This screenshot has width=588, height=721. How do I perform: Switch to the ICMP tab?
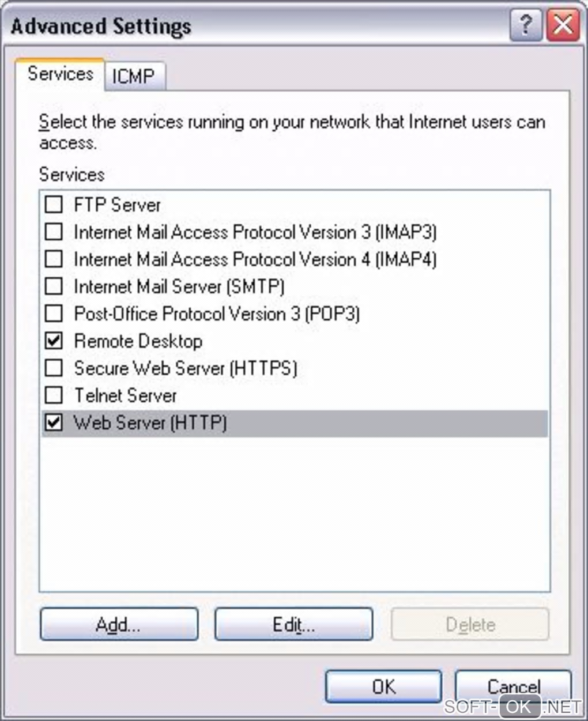(x=133, y=77)
